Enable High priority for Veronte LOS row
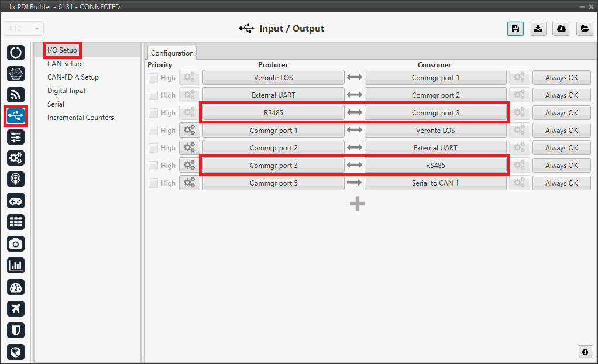The image size is (598, 364). [x=153, y=78]
